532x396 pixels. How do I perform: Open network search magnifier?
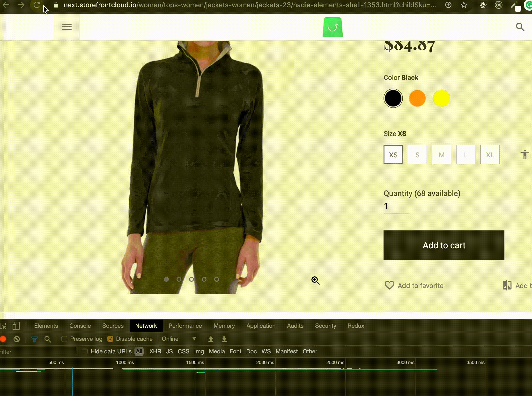click(48, 339)
